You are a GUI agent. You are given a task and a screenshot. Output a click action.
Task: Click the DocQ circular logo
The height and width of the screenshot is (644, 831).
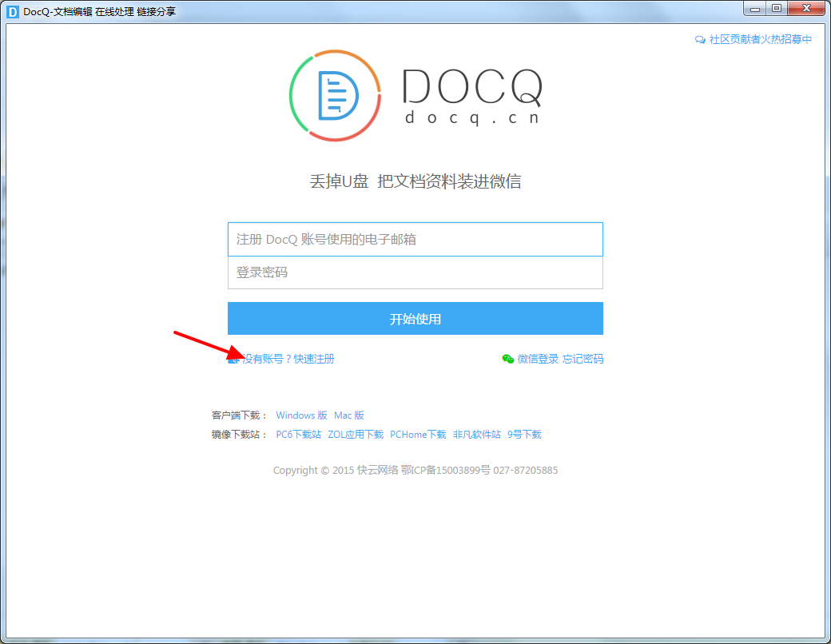coord(335,95)
